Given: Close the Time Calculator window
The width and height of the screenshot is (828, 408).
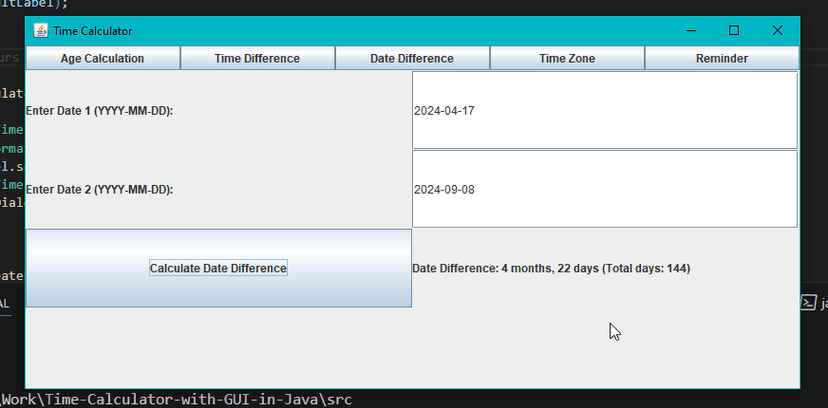Looking at the screenshot, I should pos(777,31).
